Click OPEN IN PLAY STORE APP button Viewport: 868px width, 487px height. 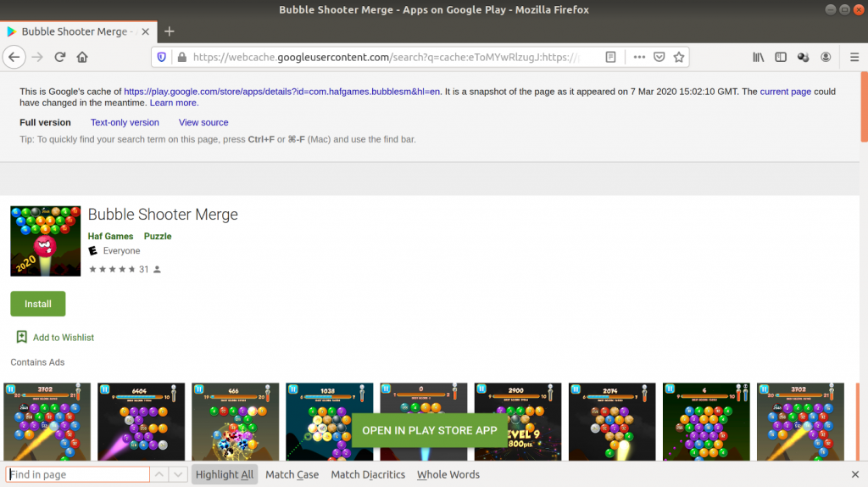[429, 430]
